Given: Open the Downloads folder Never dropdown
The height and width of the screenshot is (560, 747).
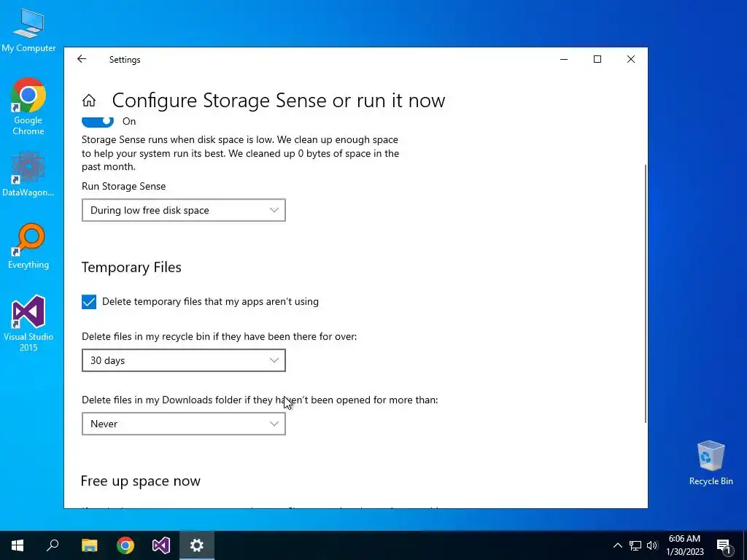Looking at the screenshot, I should click(183, 424).
